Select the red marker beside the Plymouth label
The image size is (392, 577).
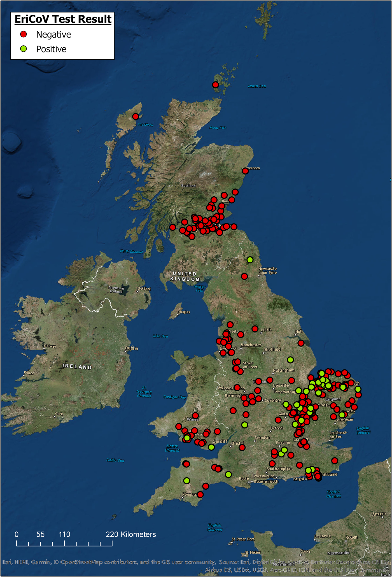(x=200, y=495)
